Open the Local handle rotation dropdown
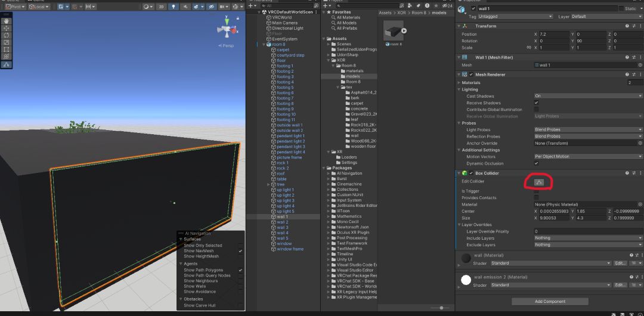 click(x=39, y=7)
